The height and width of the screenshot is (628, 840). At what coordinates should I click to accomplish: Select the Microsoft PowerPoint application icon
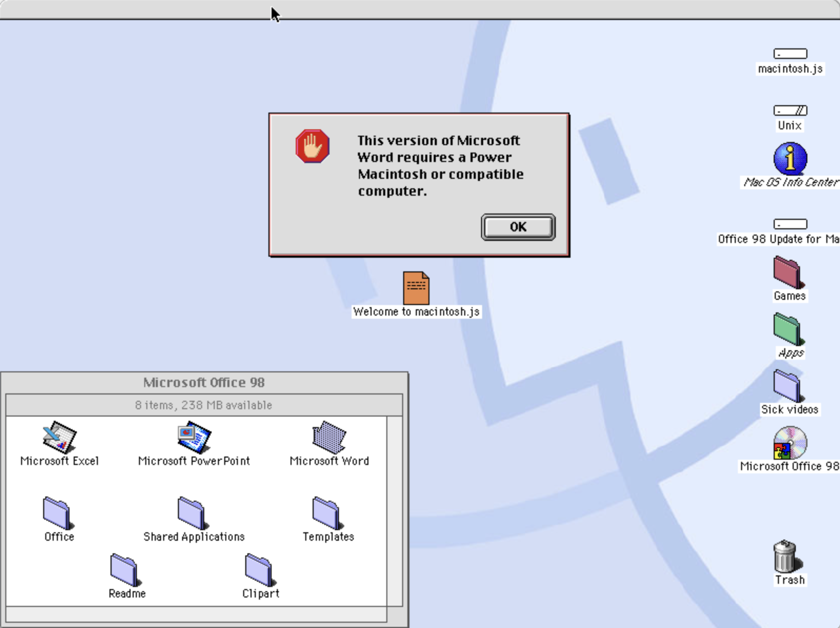pyautogui.click(x=194, y=437)
